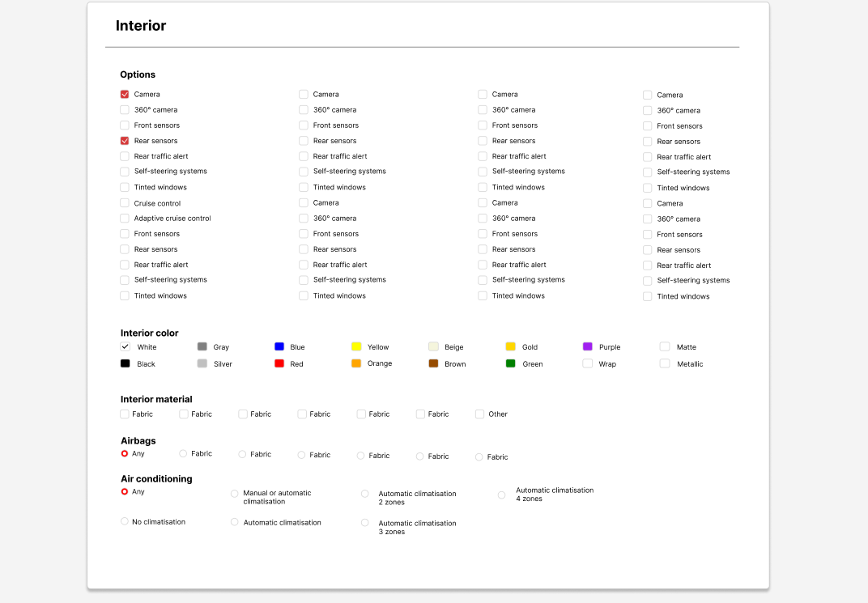Choose the Gold interior color swatch
The width and height of the screenshot is (868, 603).
(510, 346)
